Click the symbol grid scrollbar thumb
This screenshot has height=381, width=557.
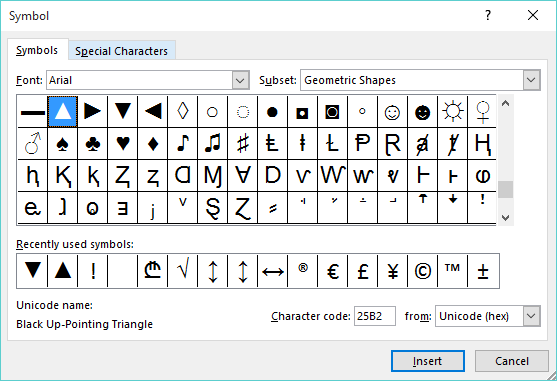[x=505, y=190]
